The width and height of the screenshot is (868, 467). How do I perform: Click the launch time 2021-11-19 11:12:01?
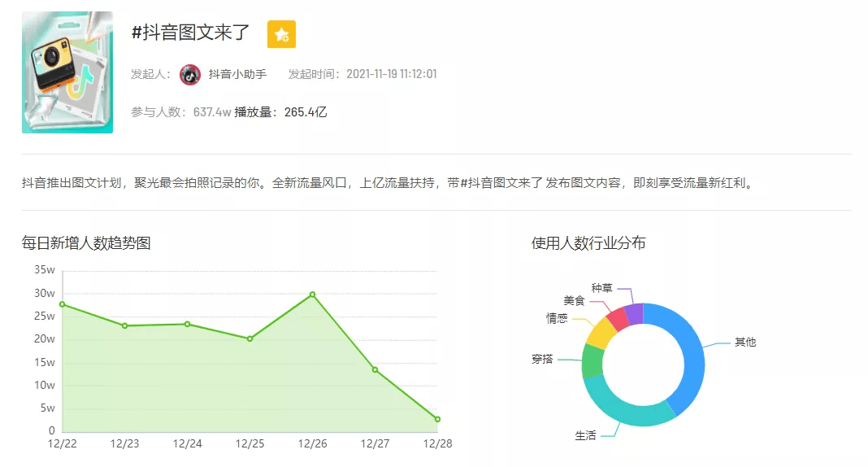[392, 74]
